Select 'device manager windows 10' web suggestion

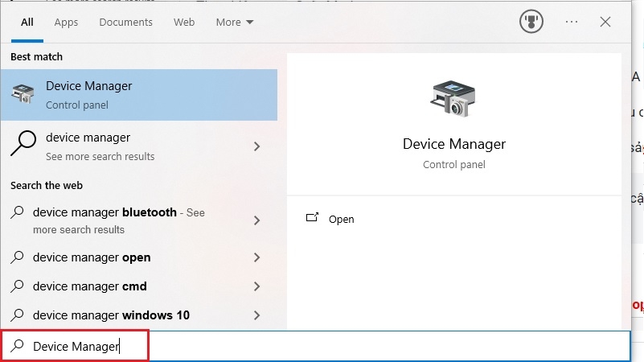[139, 315]
